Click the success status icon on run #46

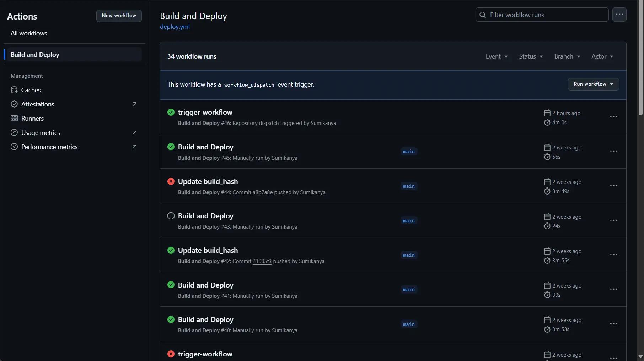(171, 113)
